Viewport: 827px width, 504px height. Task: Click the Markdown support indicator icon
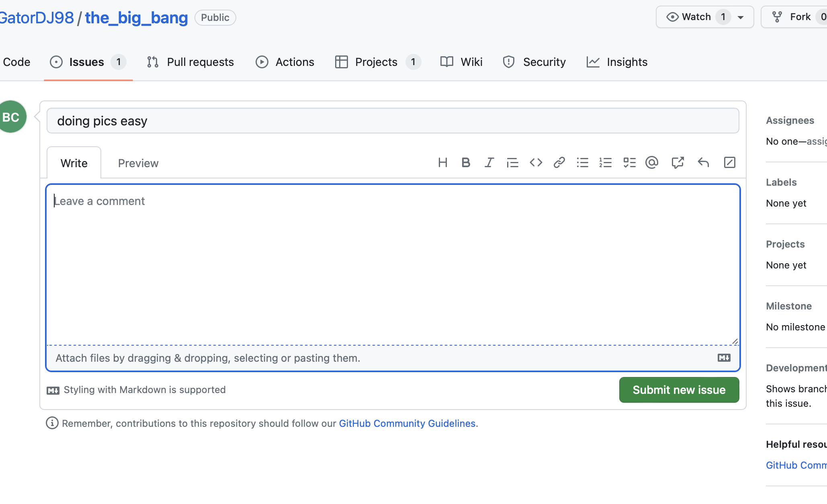[53, 389]
